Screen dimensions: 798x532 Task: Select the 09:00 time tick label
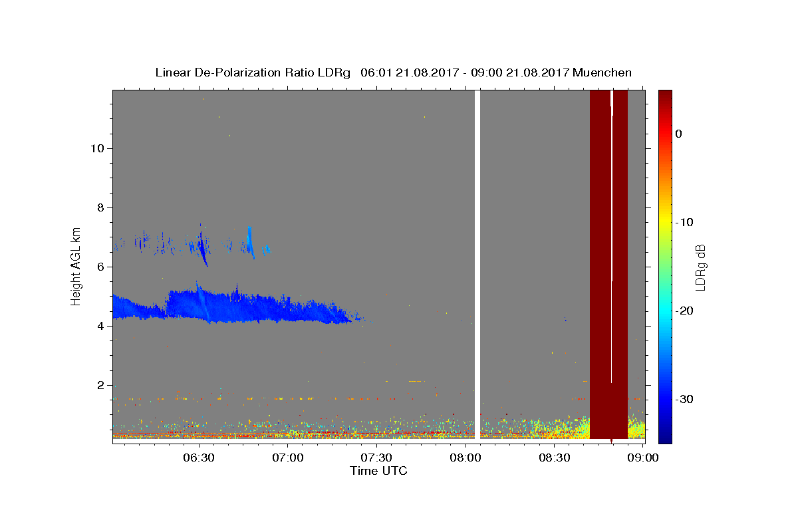click(x=643, y=458)
